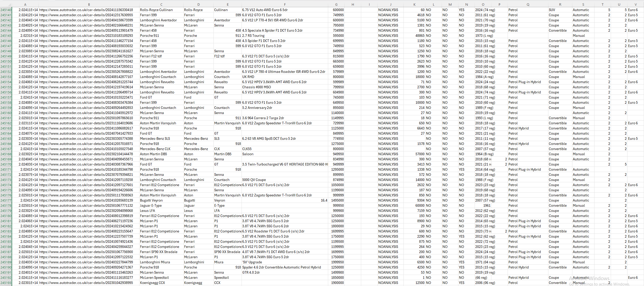The image size is (644, 286).
Task: Select entire row 245160 via row header
Action: click(6, 113)
